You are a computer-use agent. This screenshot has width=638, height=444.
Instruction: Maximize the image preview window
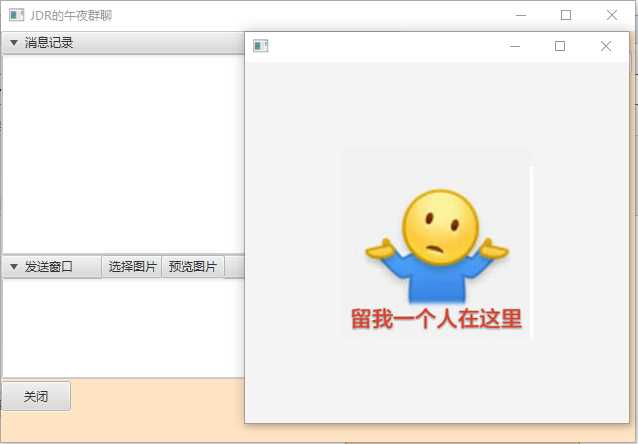pos(560,46)
